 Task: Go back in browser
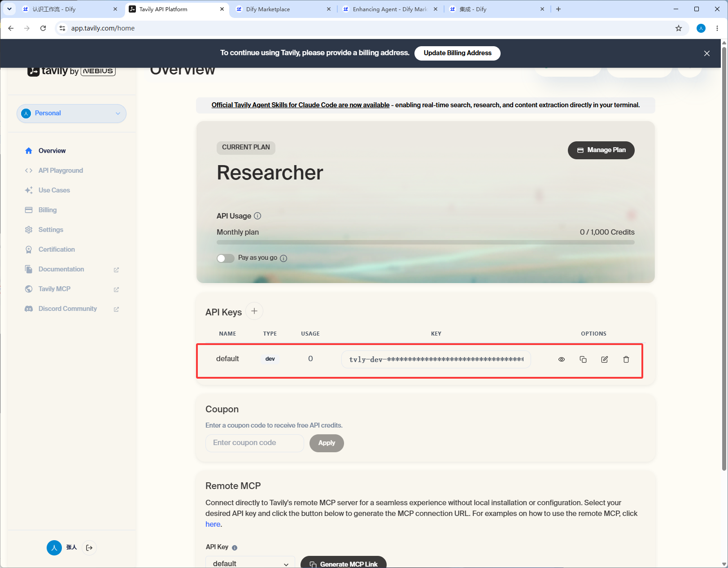point(11,28)
